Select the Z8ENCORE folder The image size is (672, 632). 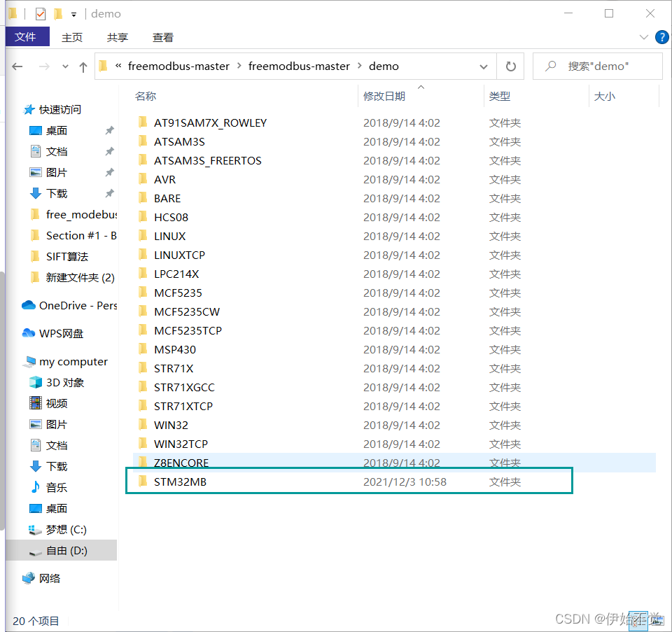point(181,463)
